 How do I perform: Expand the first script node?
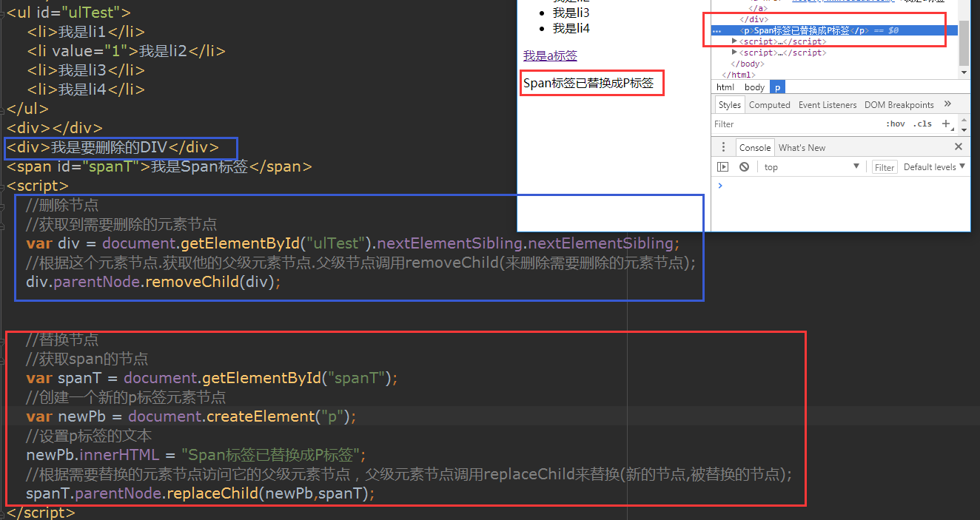734,41
